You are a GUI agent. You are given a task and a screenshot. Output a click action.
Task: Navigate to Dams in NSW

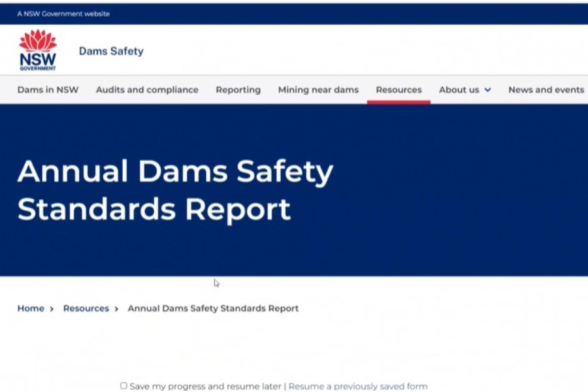click(47, 90)
